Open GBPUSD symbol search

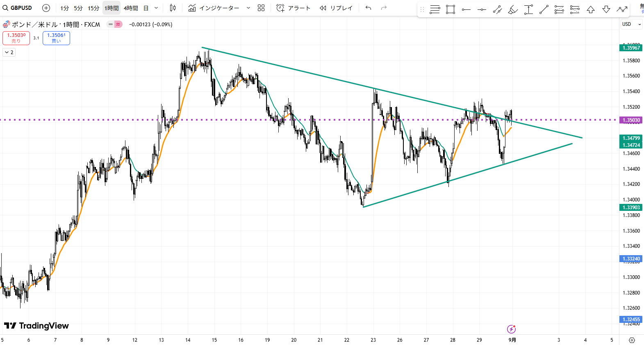click(x=18, y=8)
